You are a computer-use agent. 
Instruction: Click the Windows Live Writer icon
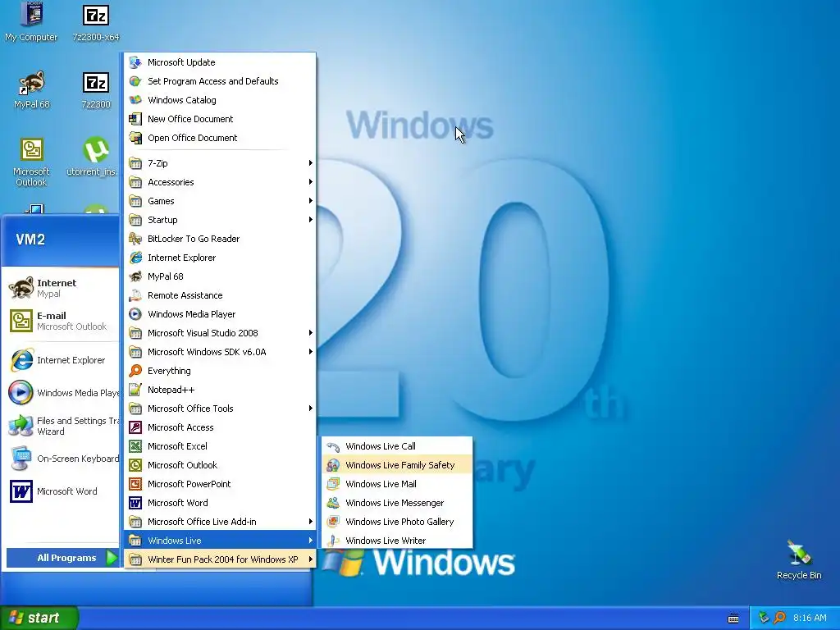tap(333, 541)
